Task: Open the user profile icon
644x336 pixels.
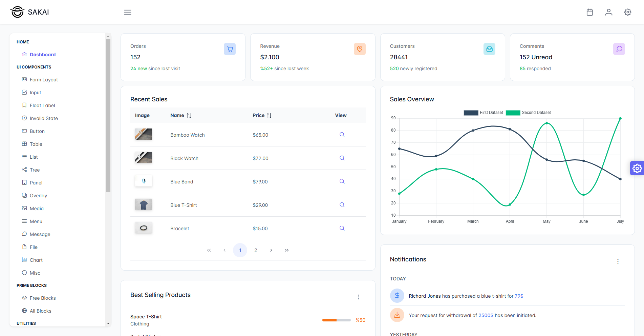Action: (x=609, y=12)
